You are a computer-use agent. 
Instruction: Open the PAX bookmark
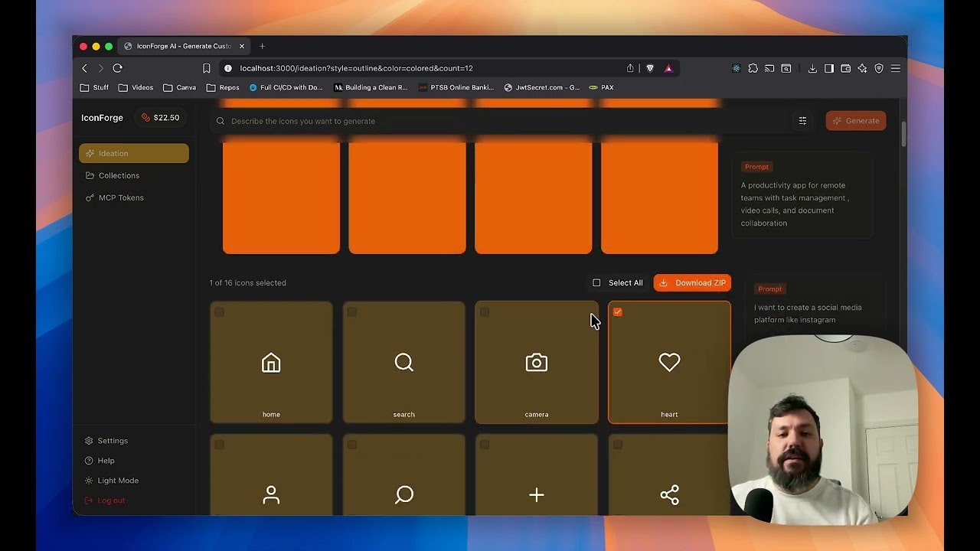click(601, 87)
